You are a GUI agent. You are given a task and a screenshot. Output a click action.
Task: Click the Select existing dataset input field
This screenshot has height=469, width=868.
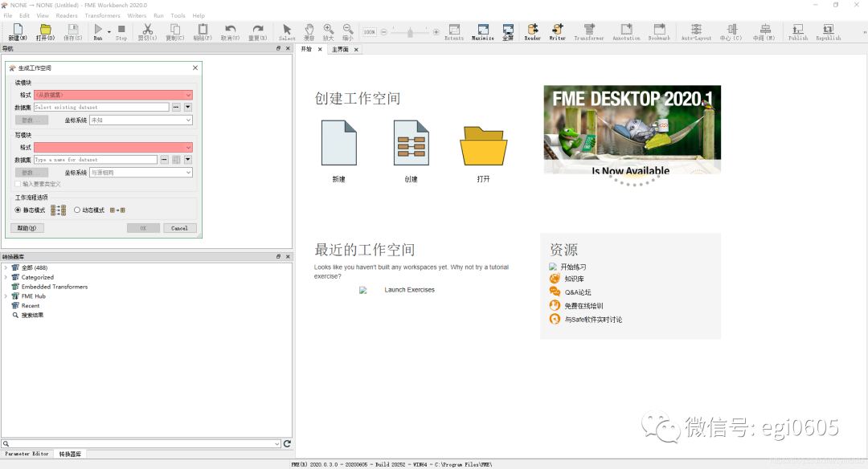(x=101, y=108)
